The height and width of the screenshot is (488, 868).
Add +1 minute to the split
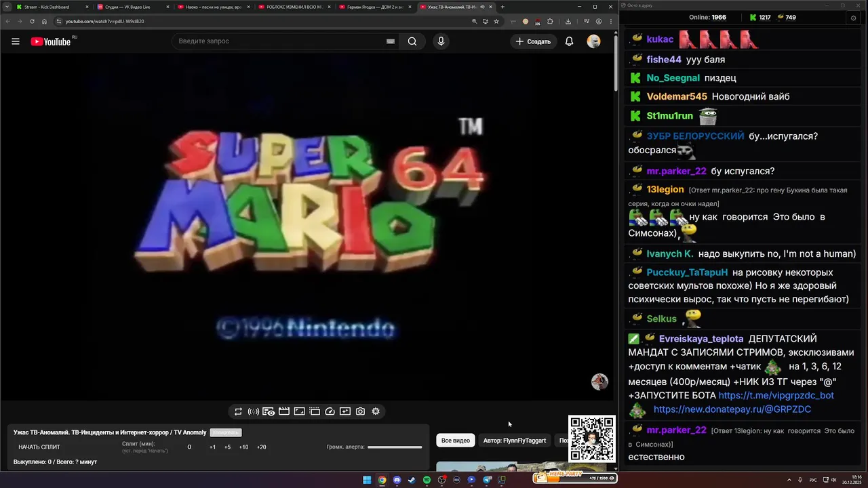[x=212, y=447]
